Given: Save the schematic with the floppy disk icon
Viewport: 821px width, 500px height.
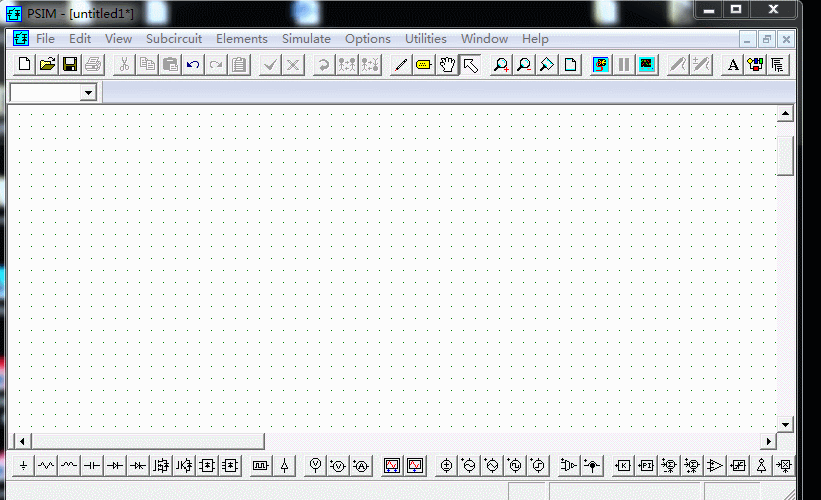Looking at the screenshot, I should click(x=70, y=65).
